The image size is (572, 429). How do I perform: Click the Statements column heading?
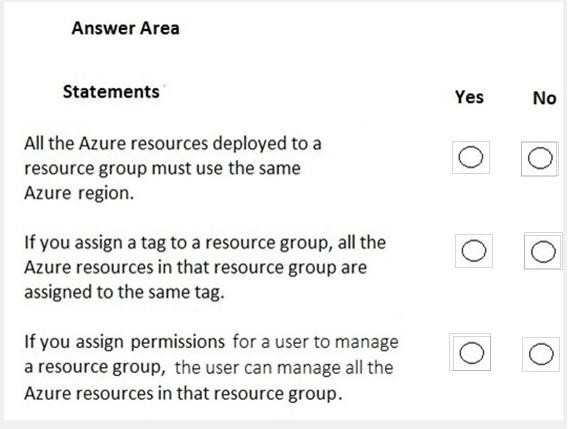pyautogui.click(x=111, y=92)
